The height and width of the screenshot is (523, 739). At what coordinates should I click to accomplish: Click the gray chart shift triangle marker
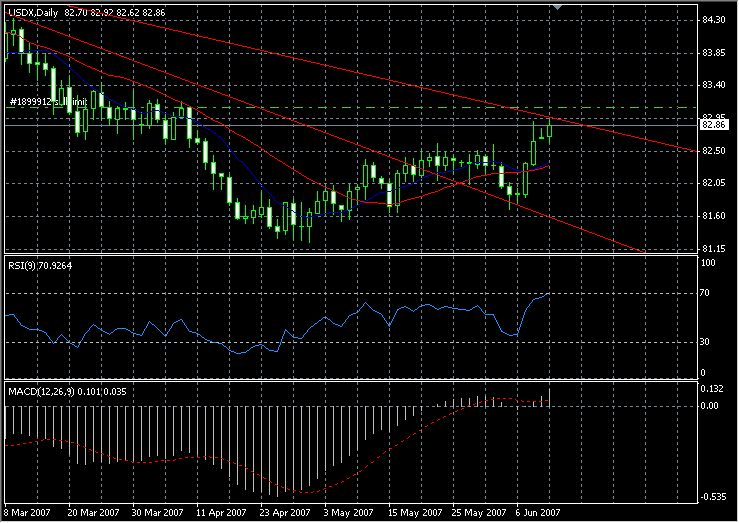[x=558, y=7]
